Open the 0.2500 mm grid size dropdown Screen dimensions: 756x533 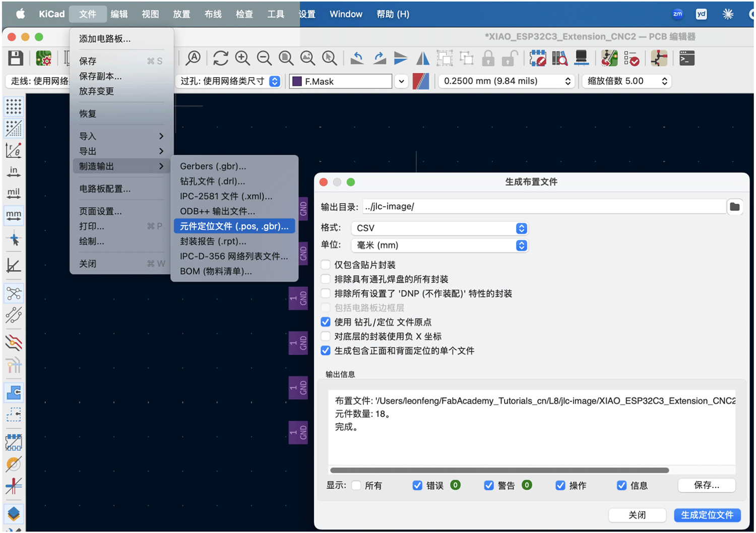point(507,81)
